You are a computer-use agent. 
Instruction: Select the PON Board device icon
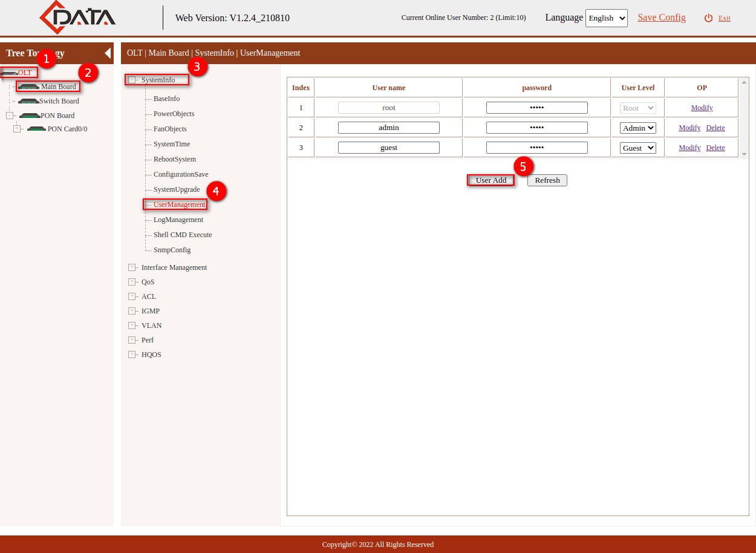coord(30,116)
